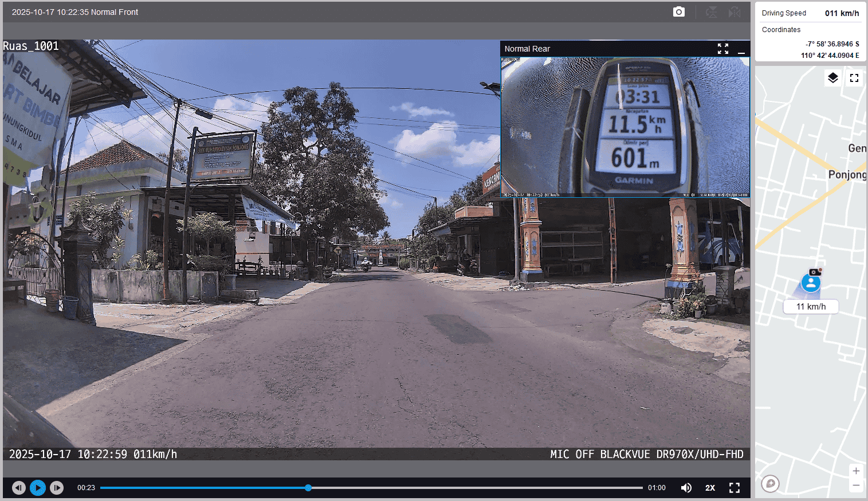This screenshot has width=868, height=501.
Task: Expand the map to full size
Action: pos(854,78)
